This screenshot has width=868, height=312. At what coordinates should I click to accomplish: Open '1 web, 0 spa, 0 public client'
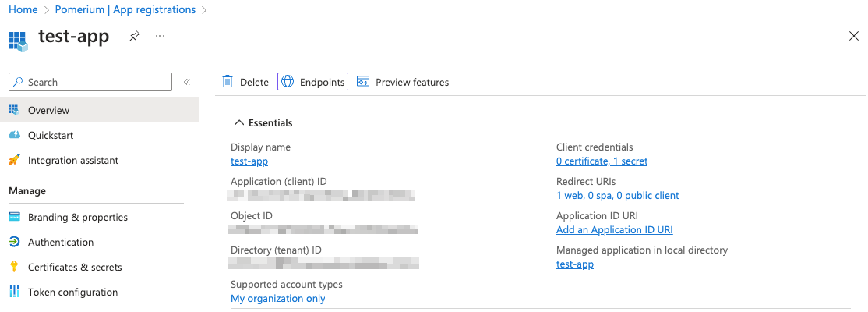pos(617,196)
